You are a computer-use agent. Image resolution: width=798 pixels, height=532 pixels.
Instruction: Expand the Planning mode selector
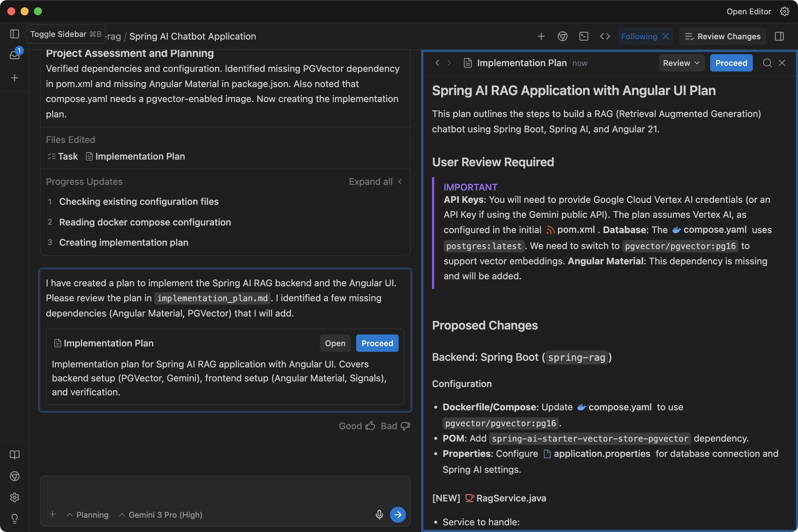pos(88,515)
